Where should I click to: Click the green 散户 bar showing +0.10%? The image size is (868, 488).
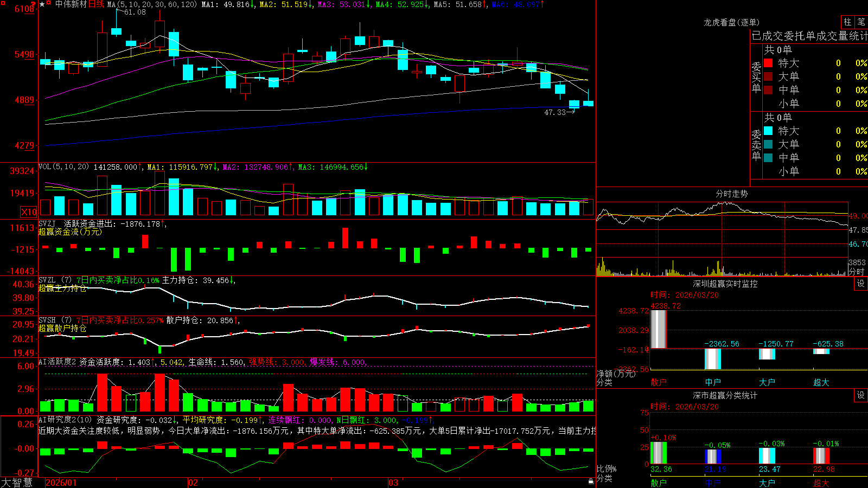659,453
